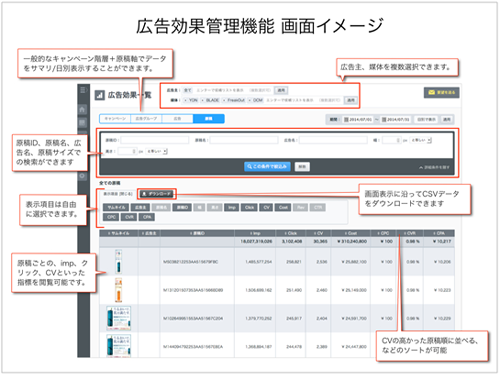Click the 幅 pixel stepper field
Viewport: 500px width, 374px height.
(391, 140)
